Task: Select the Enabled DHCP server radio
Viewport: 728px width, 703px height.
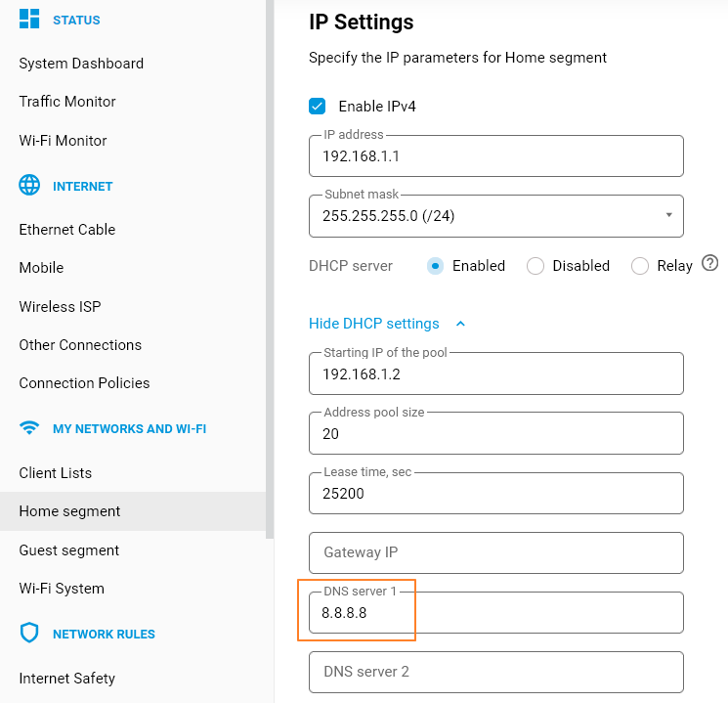Action: click(436, 266)
